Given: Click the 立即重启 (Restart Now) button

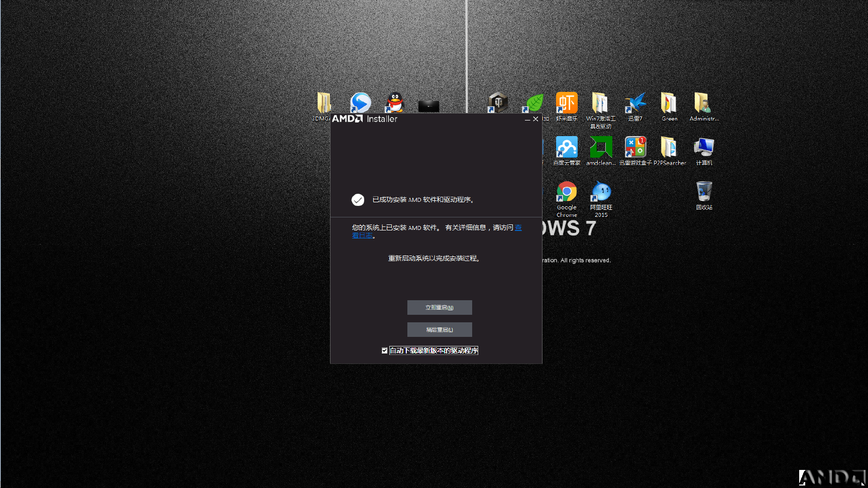Looking at the screenshot, I should tap(440, 307).
